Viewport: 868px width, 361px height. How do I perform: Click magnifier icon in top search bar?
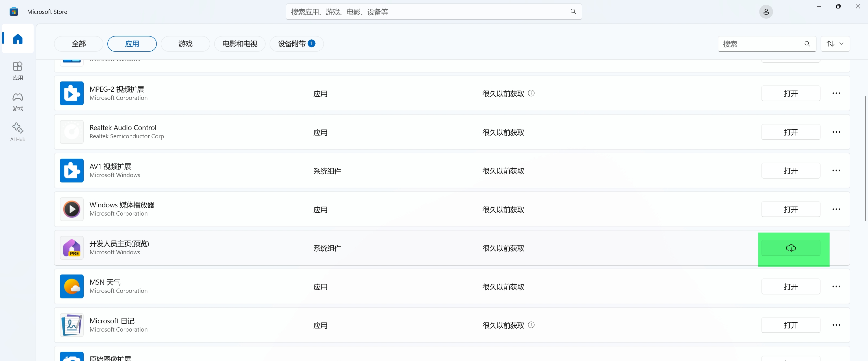[x=573, y=12]
